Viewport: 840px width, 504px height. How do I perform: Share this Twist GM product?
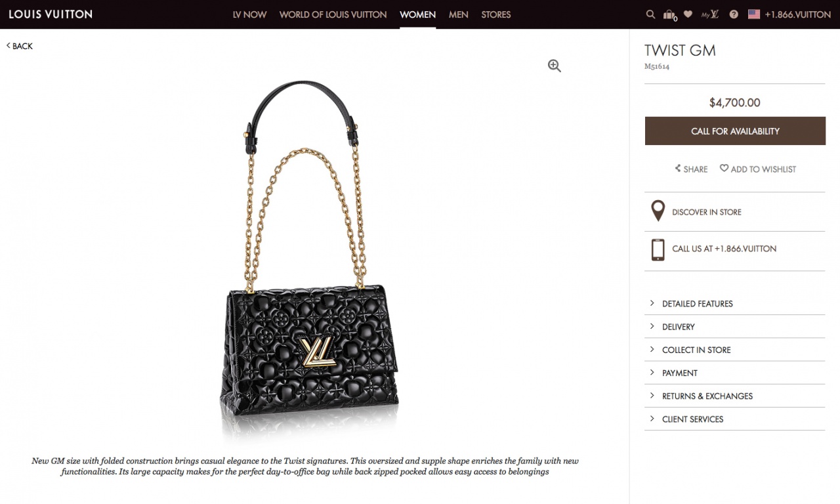pos(691,169)
